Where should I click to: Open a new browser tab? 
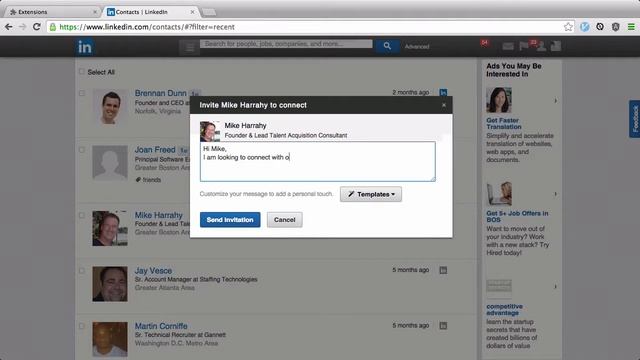(209, 12)
